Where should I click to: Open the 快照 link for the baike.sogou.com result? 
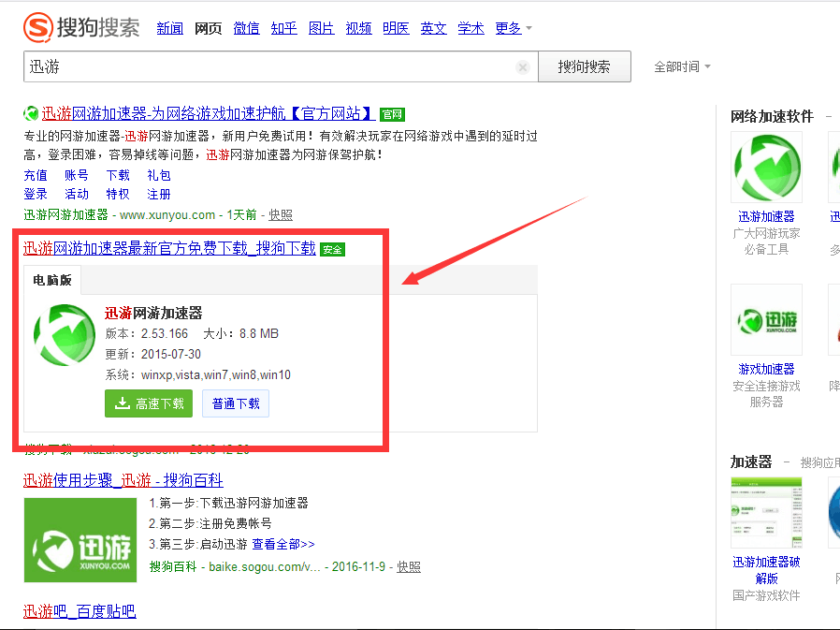[x=409, y=566]
